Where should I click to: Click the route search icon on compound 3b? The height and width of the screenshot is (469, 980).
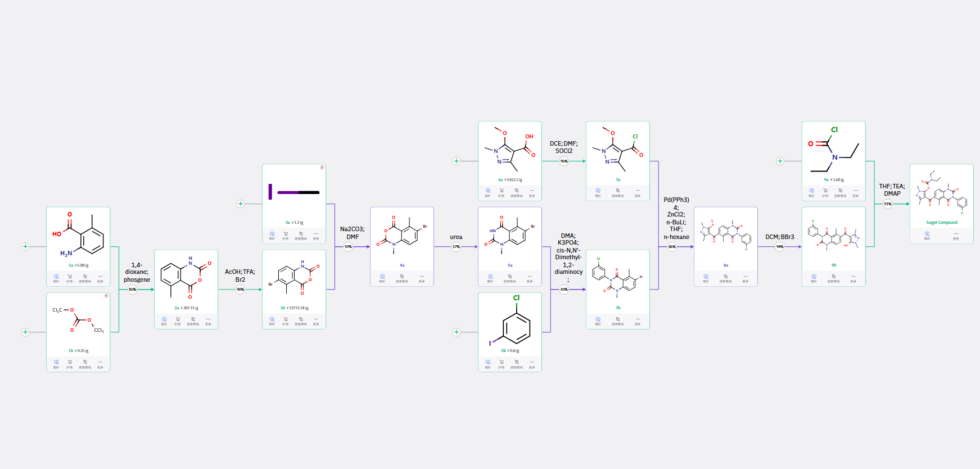[301, 319]
